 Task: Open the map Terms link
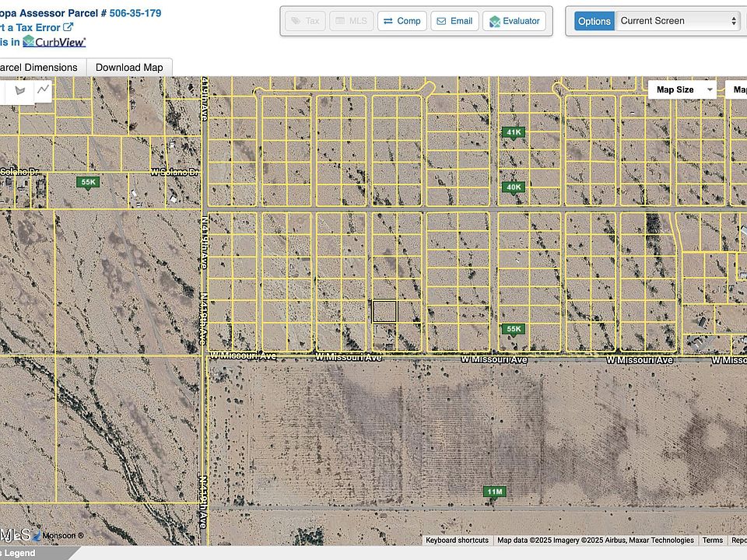712,540
